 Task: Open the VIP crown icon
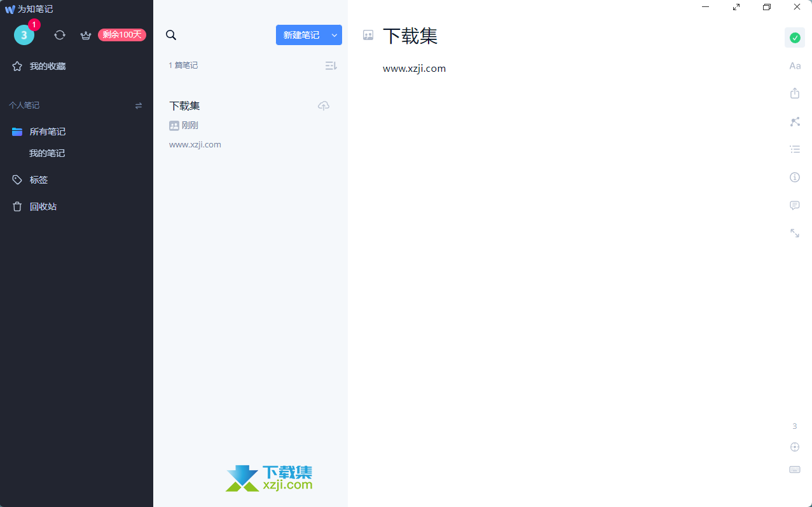click(x=86, y=35)
